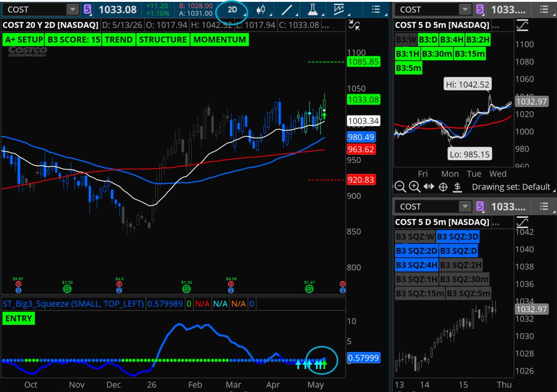Click the ST_Big3_Squeeze study title
The image size is (557, 392).
tap(73, 304)
